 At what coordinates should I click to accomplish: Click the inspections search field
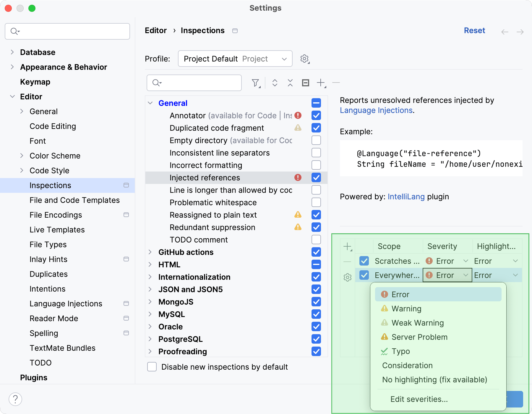(198, 83)
